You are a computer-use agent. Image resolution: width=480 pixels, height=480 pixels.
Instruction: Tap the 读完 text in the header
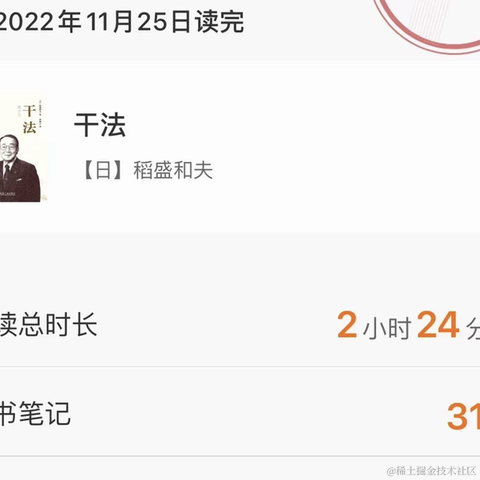219,22
